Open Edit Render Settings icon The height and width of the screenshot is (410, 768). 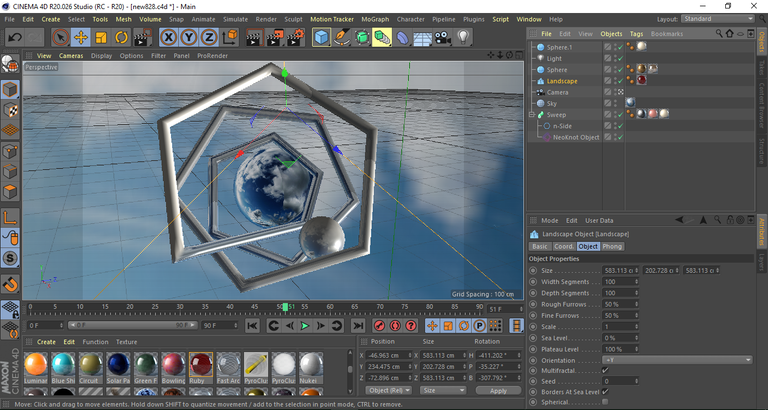[x=296, y=37]
